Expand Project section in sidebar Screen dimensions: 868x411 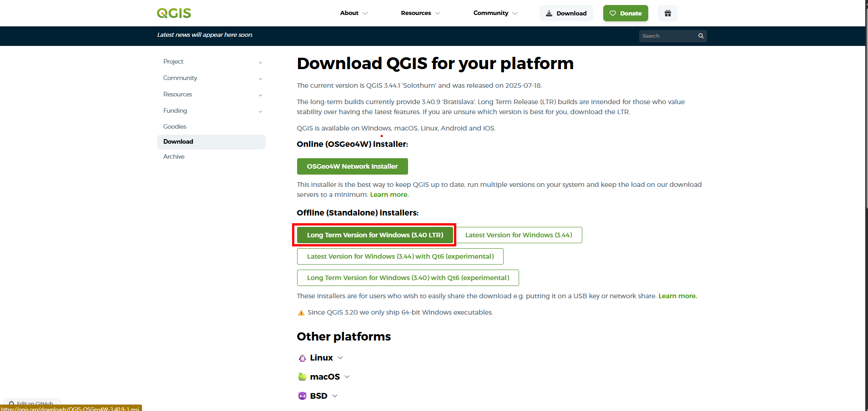tap(211, 62)
